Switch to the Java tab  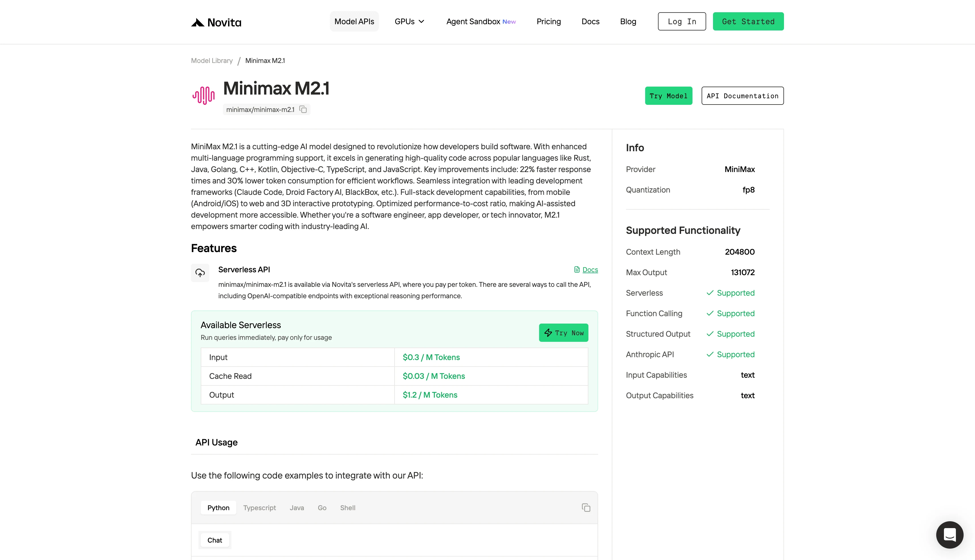(297, 508)
